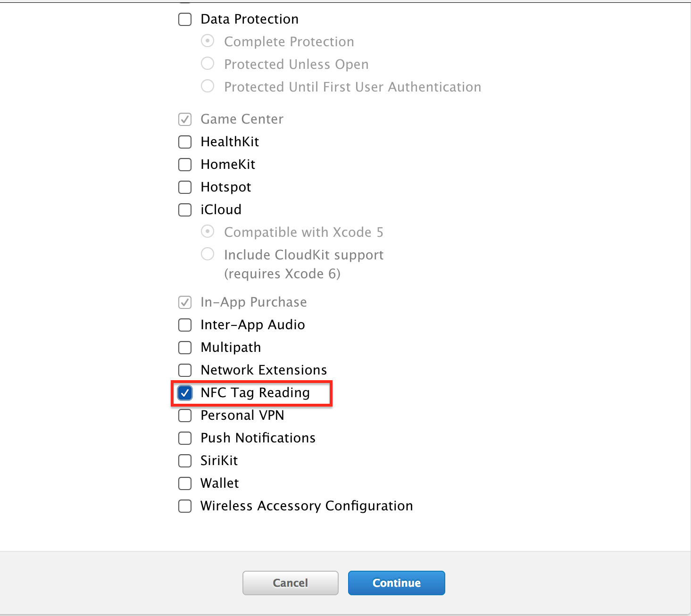
Task: Enable the Multipath checkbox
Action: coord(185,348)
